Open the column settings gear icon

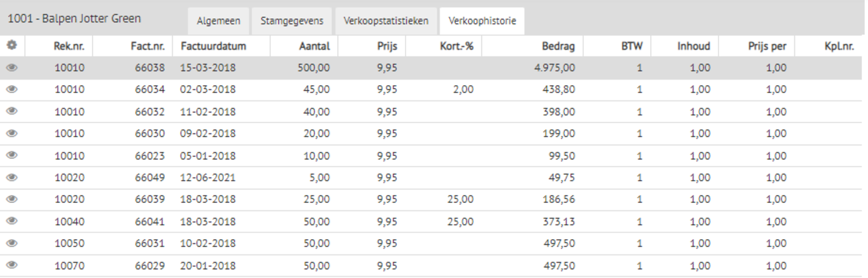click(x=11, y=47)
